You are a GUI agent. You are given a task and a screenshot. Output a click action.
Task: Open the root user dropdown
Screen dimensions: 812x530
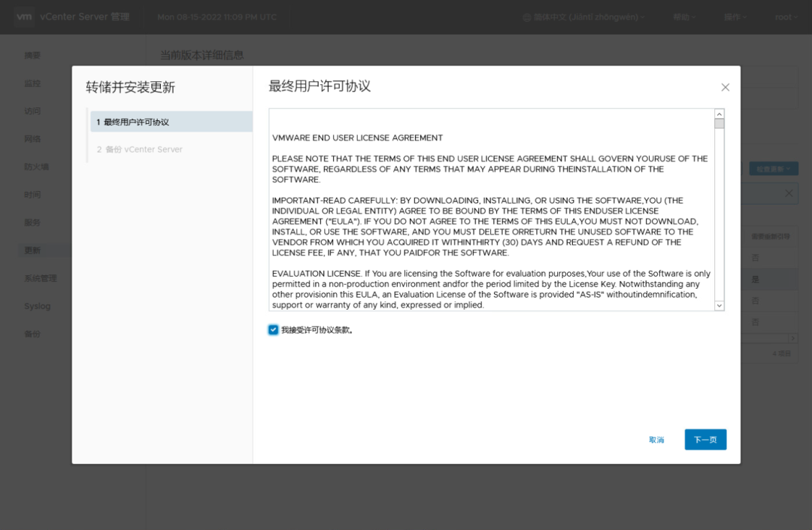point(786,17)
